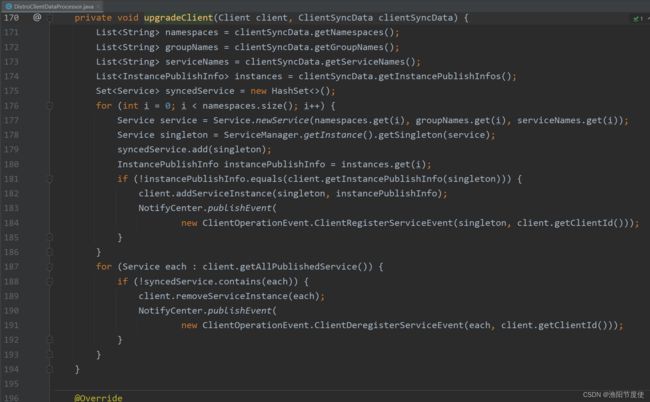Click publishEvent on line 190
650x402 pixels.
239,311
